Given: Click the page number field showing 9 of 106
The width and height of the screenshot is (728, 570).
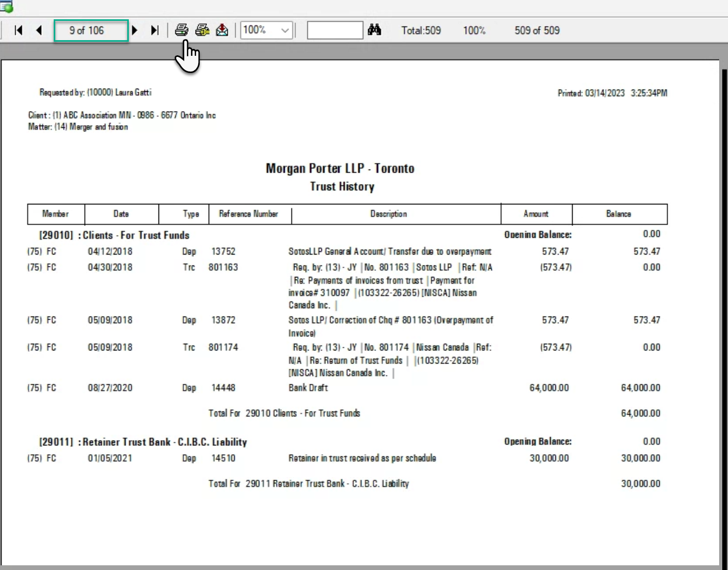Looking at the screenshot, I should tap(91, 30).
